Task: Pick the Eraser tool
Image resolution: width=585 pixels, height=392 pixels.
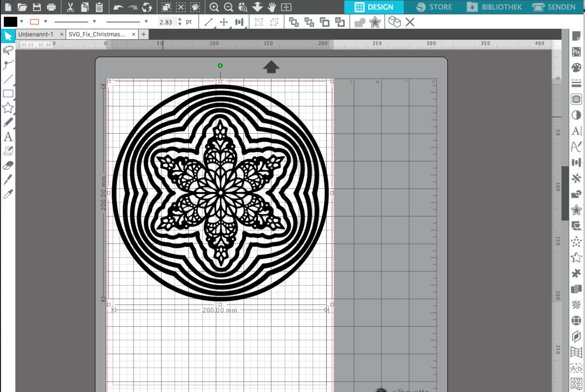Action: click(x=8, y=166)
